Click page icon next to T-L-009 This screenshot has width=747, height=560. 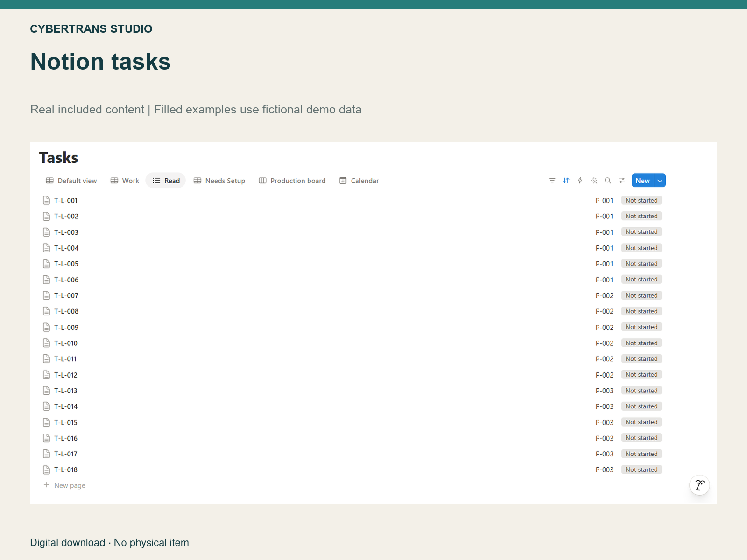click(x=46, y=327)
